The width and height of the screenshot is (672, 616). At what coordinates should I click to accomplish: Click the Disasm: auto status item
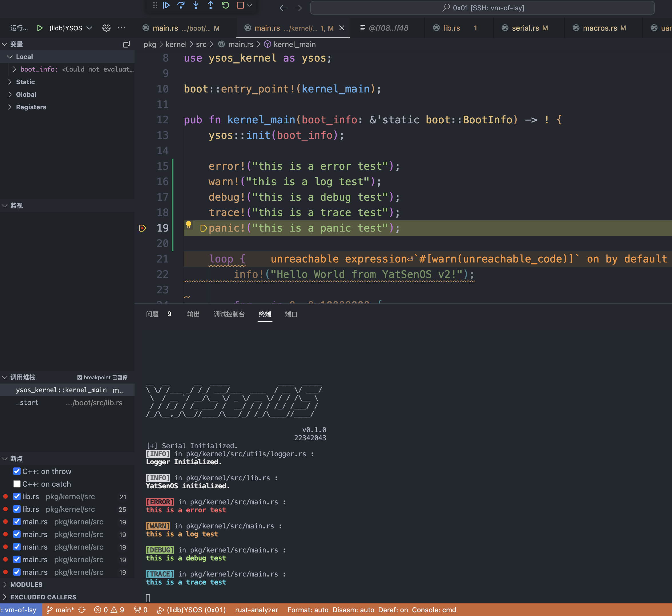(x=353, y=610)
